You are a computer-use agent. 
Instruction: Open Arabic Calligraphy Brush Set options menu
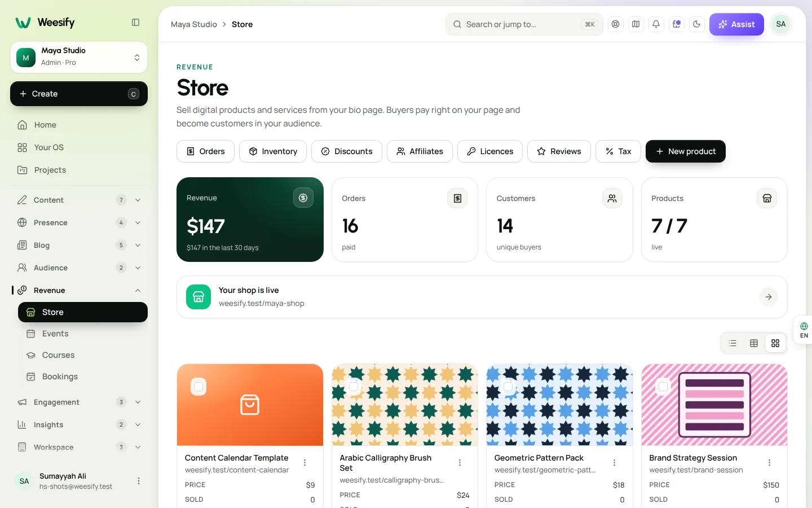[x=460, y=463]
